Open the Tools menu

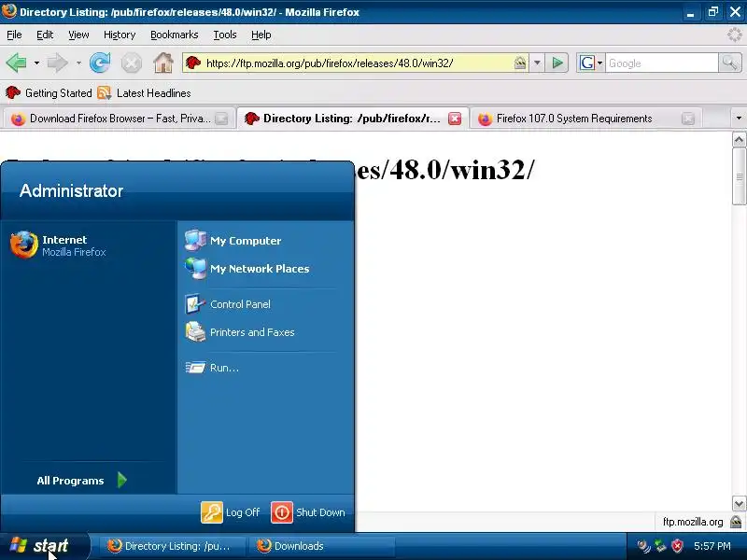pos(225,35)
